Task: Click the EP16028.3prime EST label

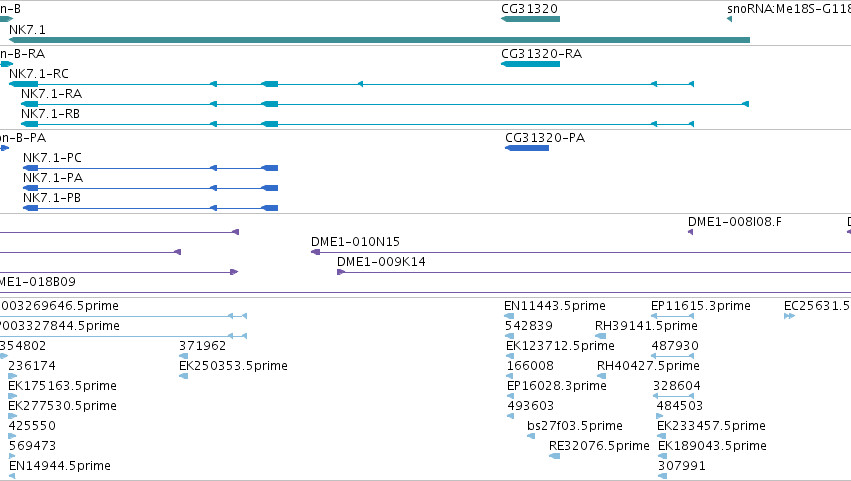Action: 557,387
